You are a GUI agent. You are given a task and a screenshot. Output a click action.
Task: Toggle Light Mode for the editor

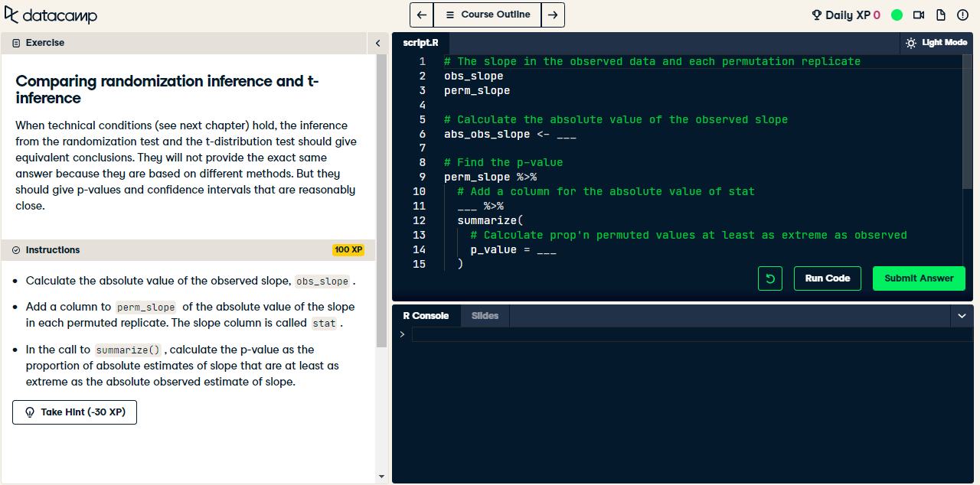(x=936, y=43)
